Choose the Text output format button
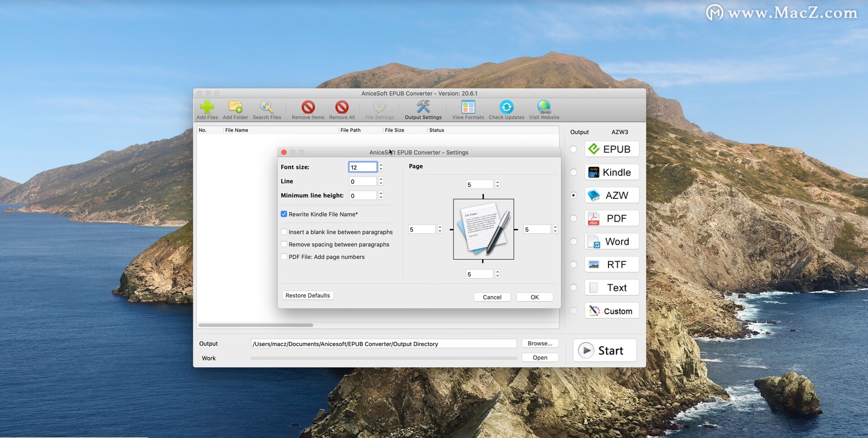This screenshot has height=438, width=868. pos(612,287)
